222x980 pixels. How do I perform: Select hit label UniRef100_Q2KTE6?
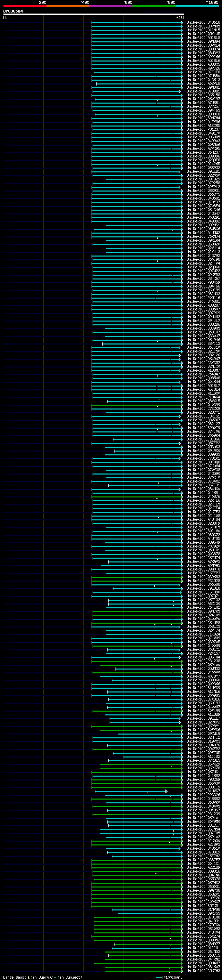click(x=203, y=501)
